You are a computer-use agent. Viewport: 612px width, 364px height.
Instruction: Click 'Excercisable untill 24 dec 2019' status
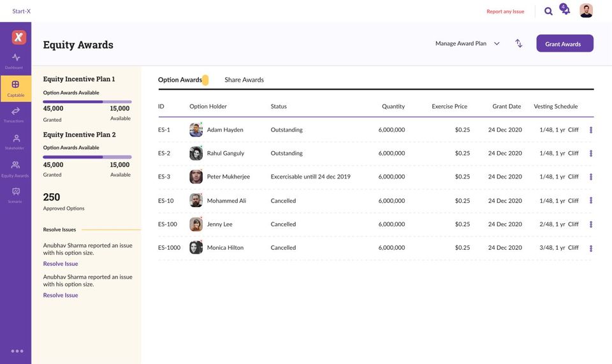[x=310, y=177]
